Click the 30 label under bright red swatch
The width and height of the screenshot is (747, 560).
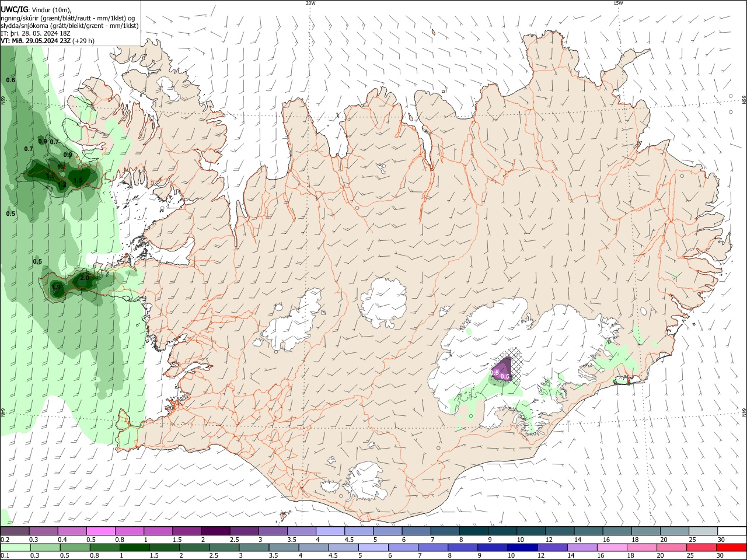click(720, 556)
